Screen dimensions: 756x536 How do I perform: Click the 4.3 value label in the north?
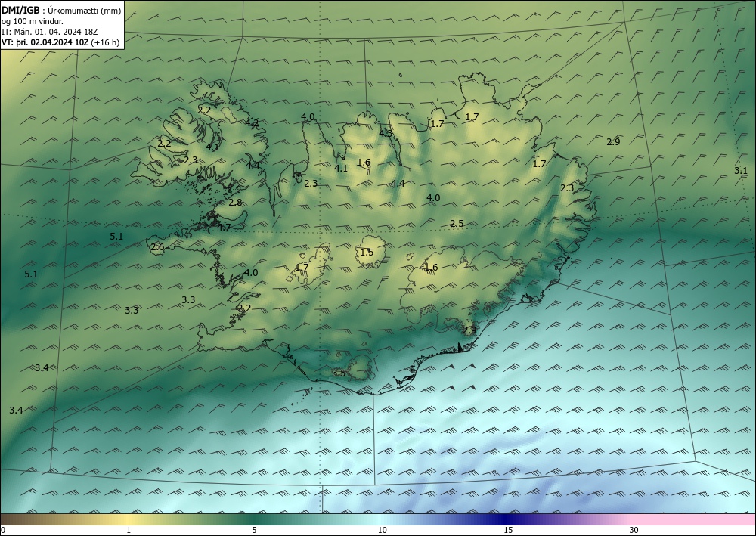pos(386,134)
